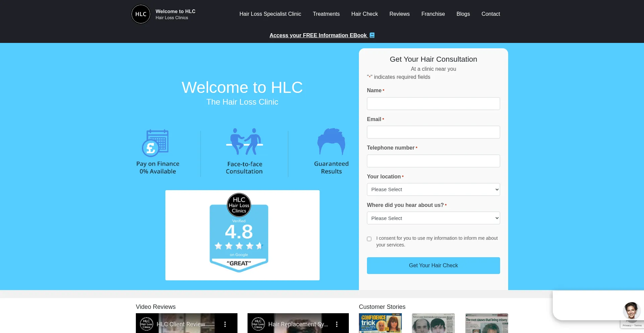This screenshot has height=333, width=644.
Task: Click the Terms link in reCAPTCHA badge
Action: click(638, 325)
